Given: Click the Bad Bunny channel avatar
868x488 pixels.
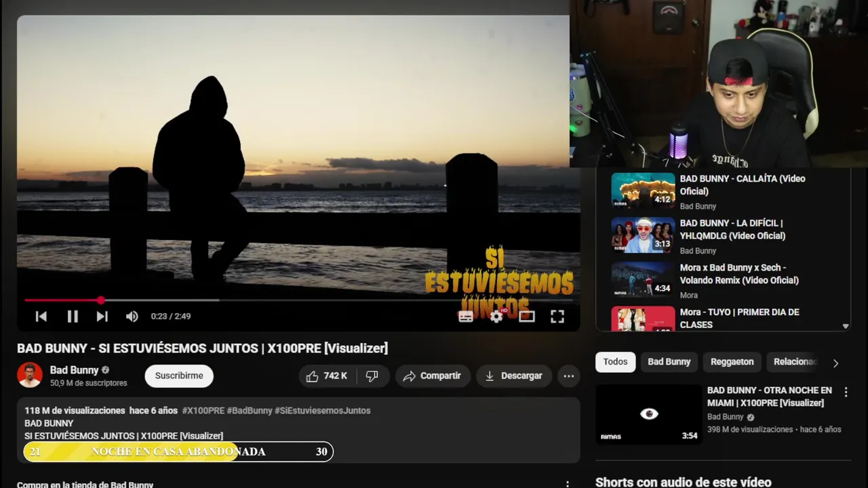Looking at the screenshot, I should click(x=30, y=375).
